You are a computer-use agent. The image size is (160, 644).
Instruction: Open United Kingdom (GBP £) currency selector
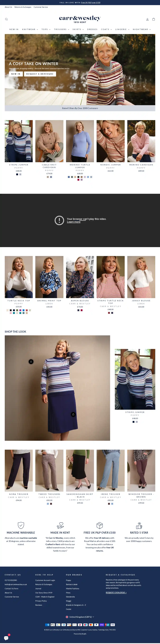pyautogui.click(x=80, y=617)
